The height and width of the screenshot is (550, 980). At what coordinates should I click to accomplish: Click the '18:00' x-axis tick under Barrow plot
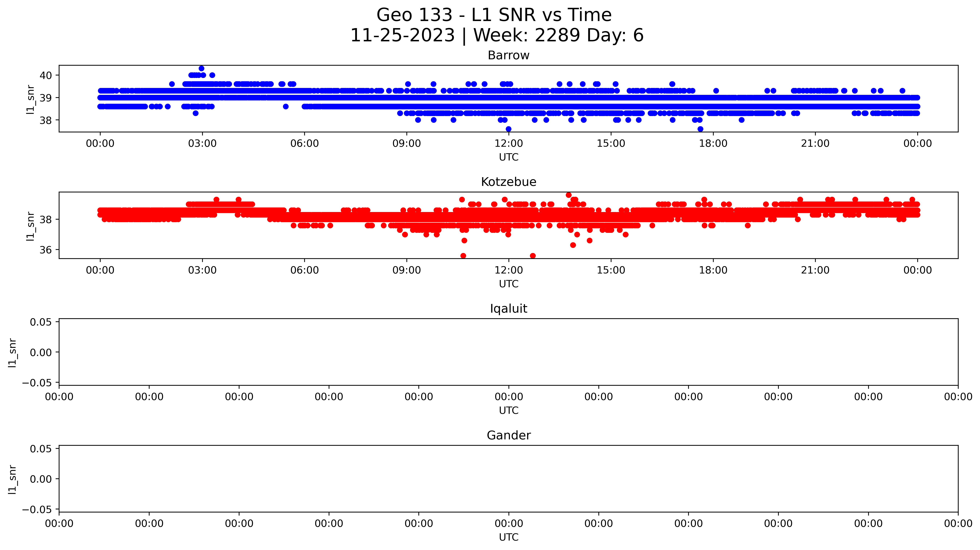point(713,143)
